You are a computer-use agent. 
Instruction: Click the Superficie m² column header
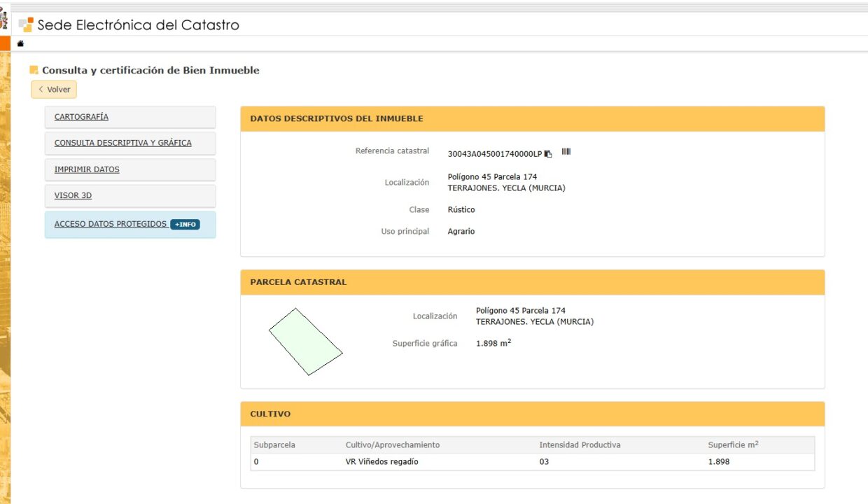733,444
